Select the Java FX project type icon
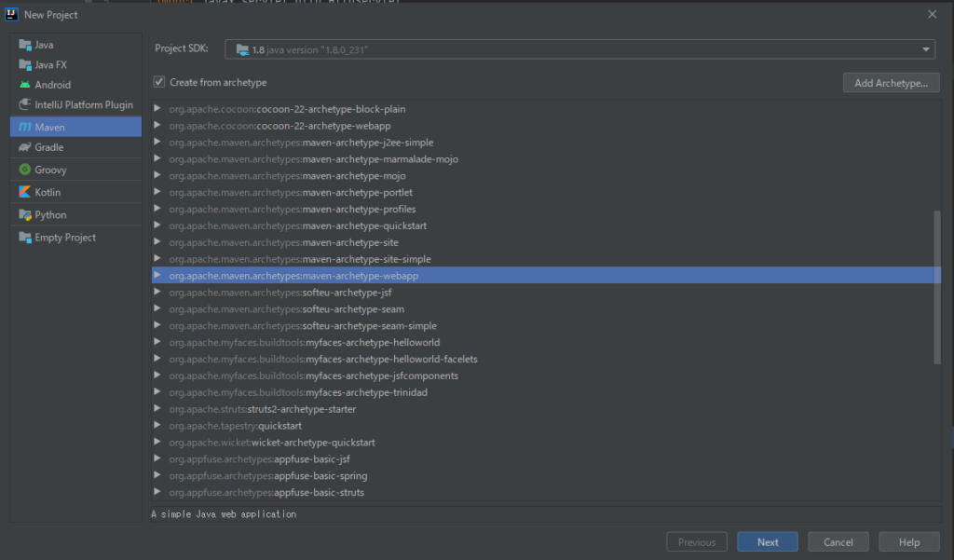954x560 pixels. coord(25,65)
